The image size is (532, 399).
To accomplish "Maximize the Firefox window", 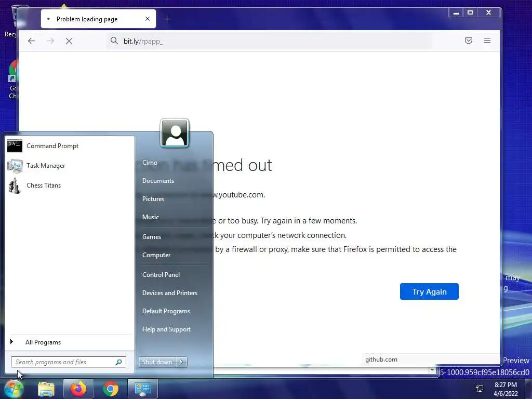I will (x=470, y=13).
